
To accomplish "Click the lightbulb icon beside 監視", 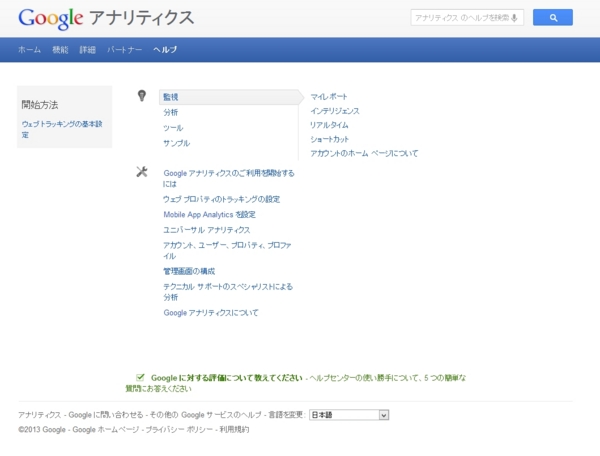I will pos(142,96).
